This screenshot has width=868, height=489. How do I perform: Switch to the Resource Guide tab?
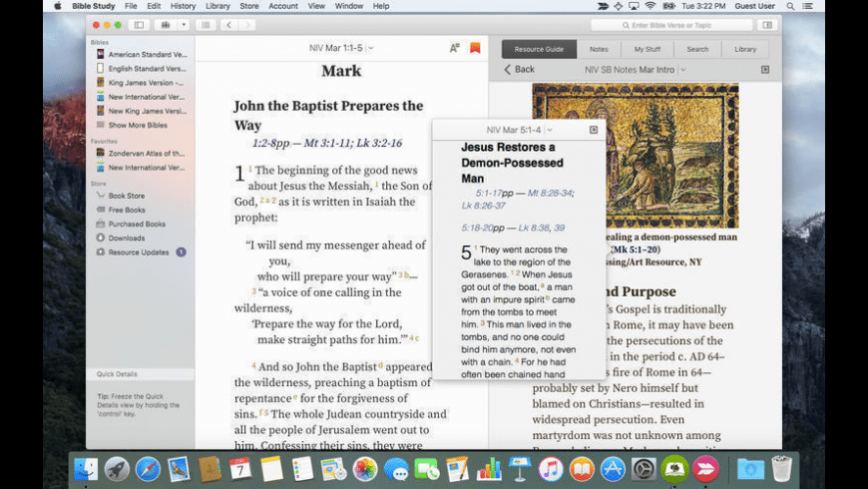[x=539, y=49]
